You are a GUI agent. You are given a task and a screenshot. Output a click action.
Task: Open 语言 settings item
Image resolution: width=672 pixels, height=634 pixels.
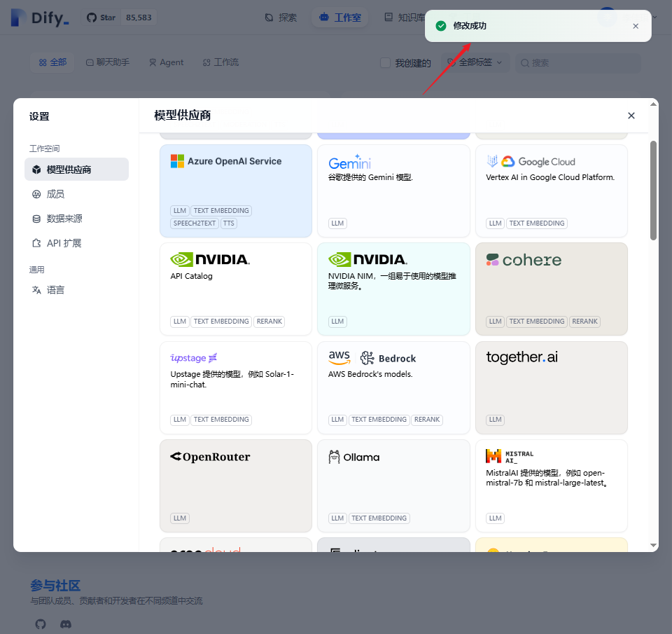(x=77, y=290)
